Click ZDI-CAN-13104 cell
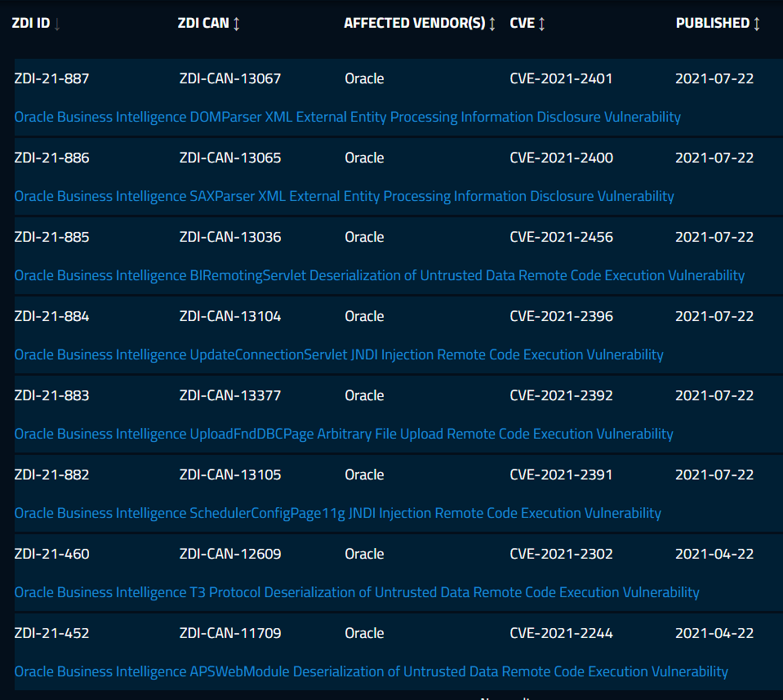The width and height of the screenshot is (783, 700). pyautogui.click(x=230, y=316)
